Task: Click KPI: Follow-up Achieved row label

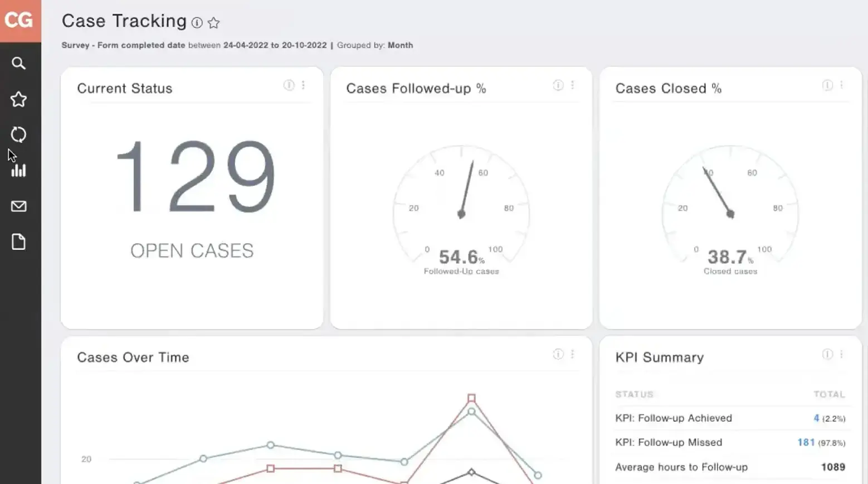Action: click(674, 418)
